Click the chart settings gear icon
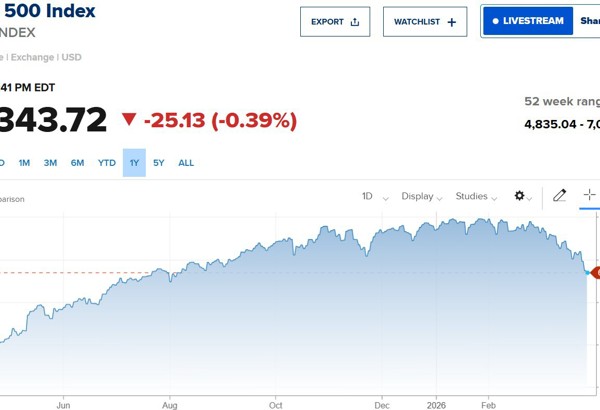 pos(519,196)
